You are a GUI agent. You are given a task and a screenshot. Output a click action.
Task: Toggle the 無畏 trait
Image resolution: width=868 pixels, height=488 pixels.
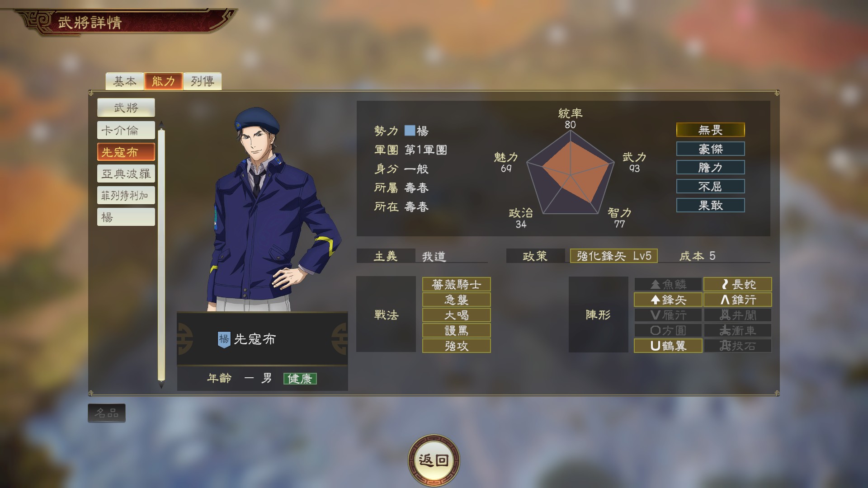point(710,130)
